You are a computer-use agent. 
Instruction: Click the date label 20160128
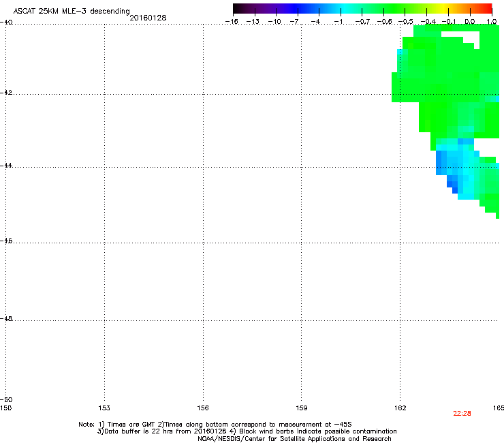pos(148,18)
